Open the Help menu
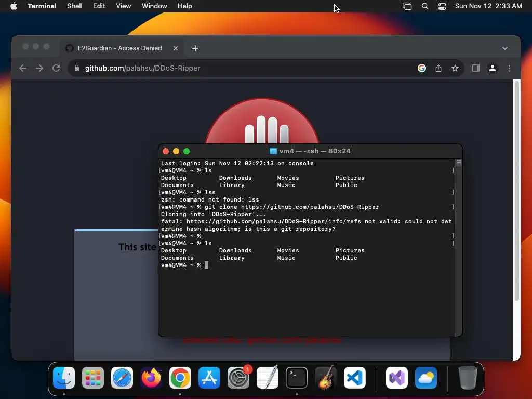 click(184, 6)
